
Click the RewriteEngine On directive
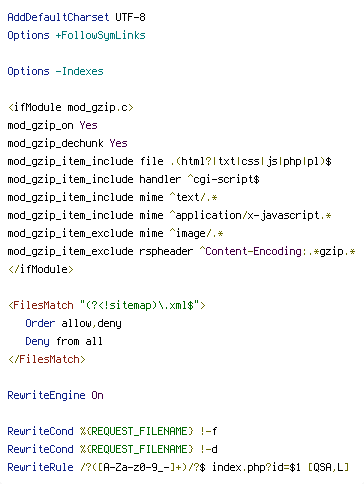click(55, 395)
